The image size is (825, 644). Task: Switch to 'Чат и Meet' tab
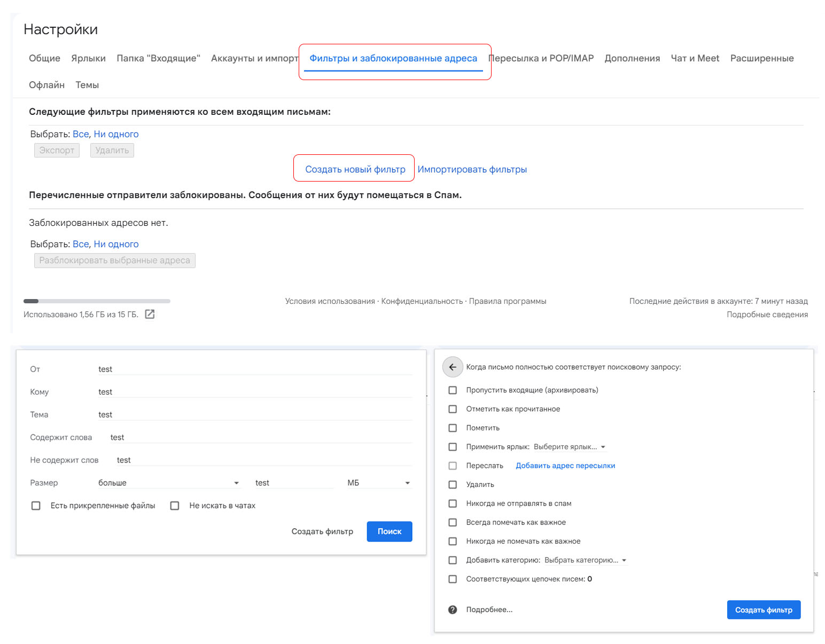(x=695, y=58)
